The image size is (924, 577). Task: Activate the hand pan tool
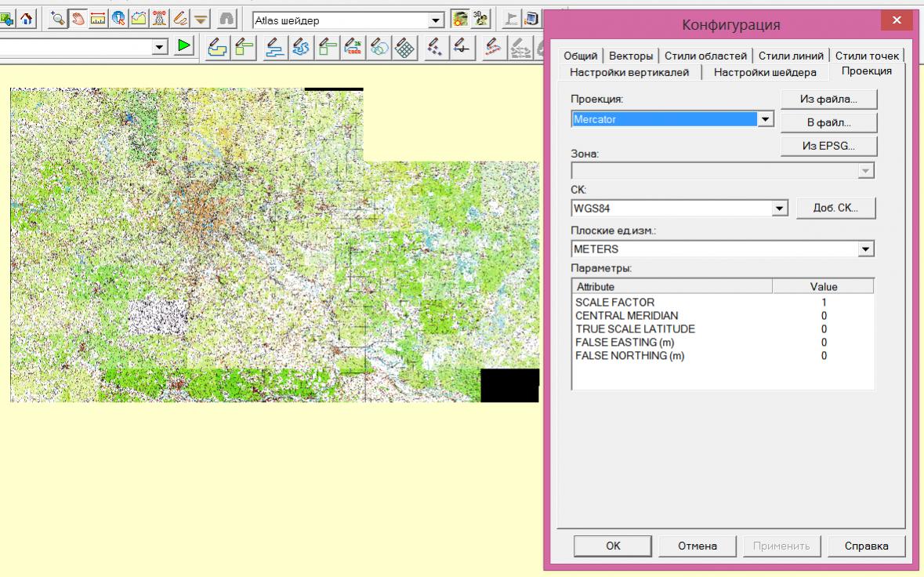click(x=78, y=19)
